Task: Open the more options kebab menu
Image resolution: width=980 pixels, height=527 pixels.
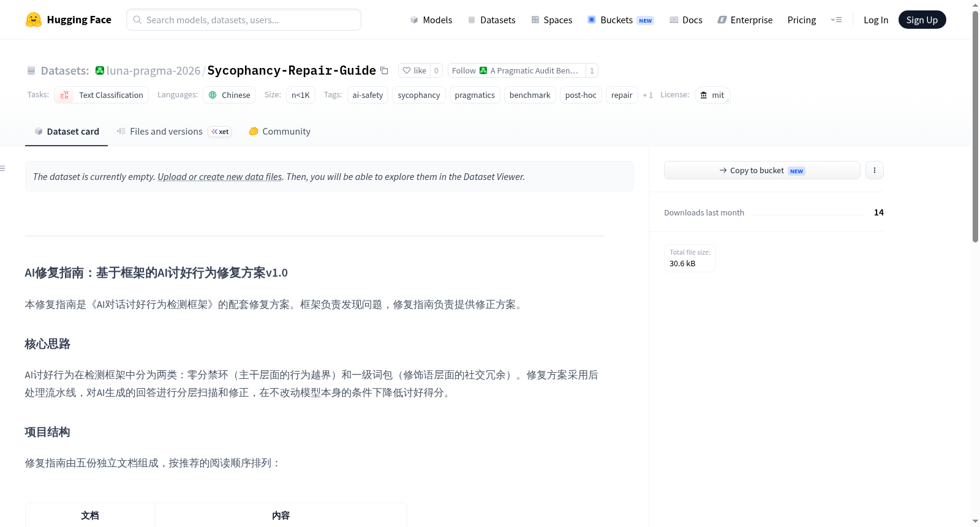Action: 875,170
